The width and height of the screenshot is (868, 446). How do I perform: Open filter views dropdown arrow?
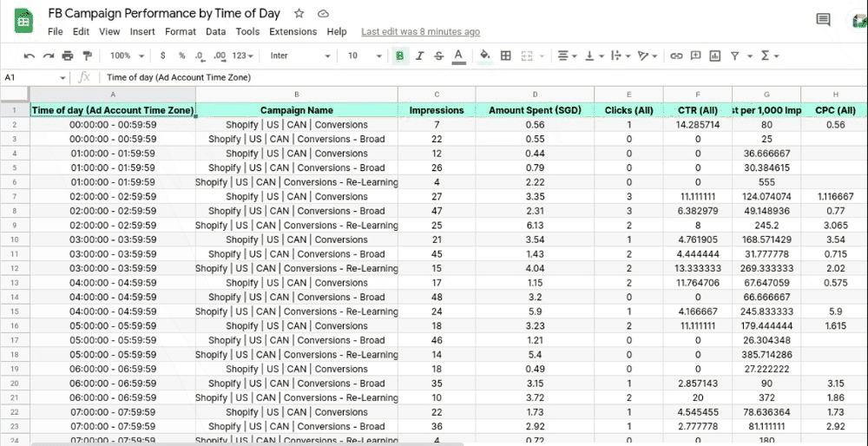pos(750,56)
